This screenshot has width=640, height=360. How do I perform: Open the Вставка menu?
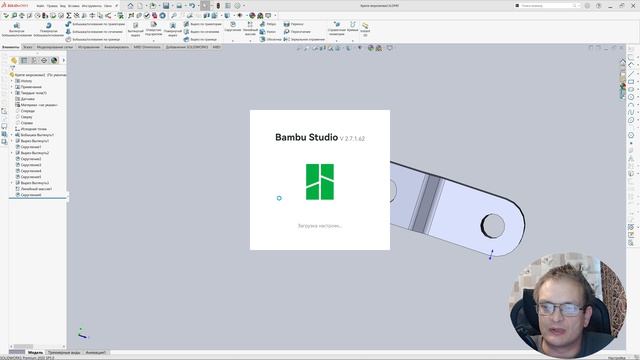[73, 6]
